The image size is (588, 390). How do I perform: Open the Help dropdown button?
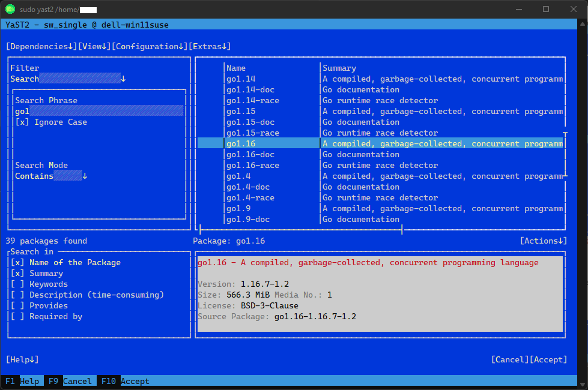(22, 359)
